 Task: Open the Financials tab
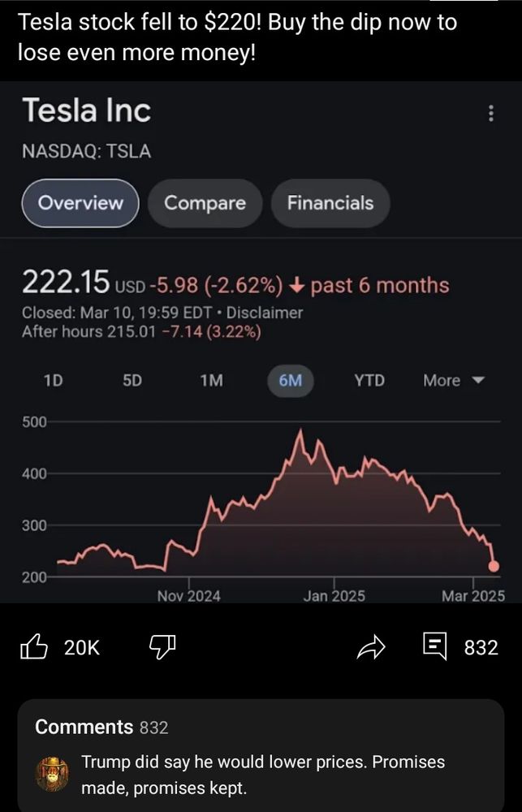pos(330,204)
